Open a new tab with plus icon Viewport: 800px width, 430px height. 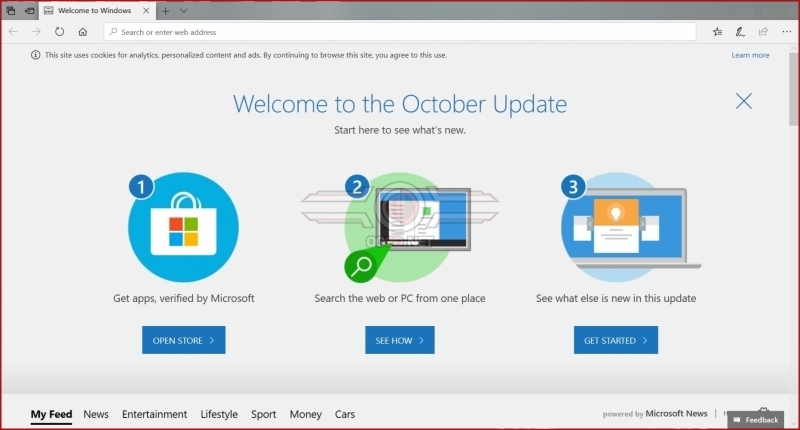(165, 11)
